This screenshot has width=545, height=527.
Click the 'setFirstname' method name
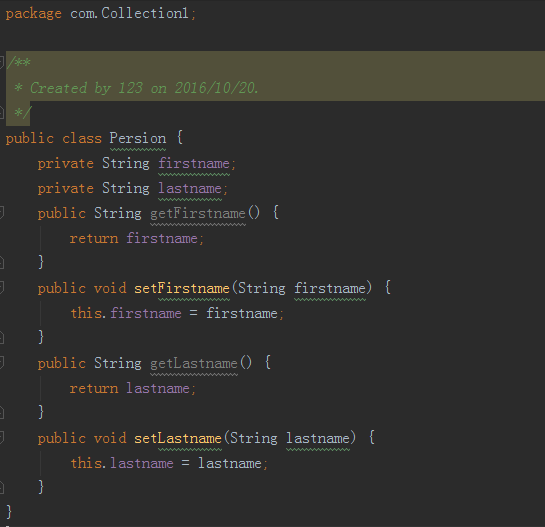tap(182, 288)
